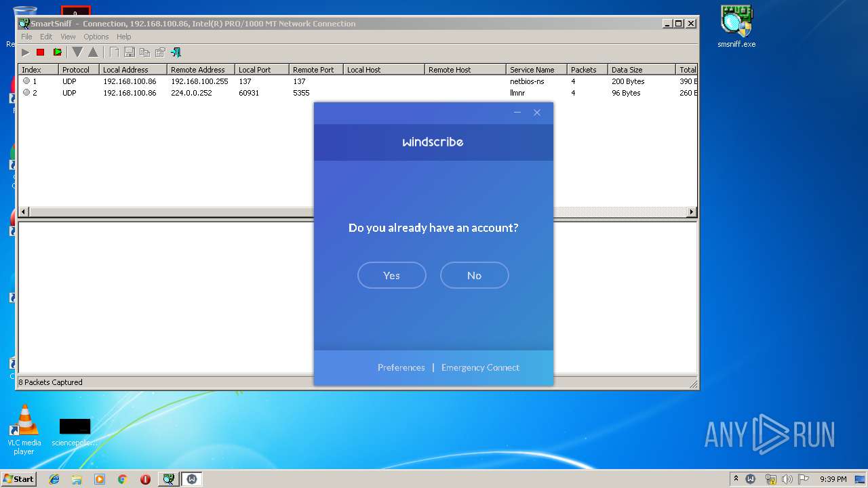The image size is (868, 488).
Task: Click the copy toolbar icon in SmartSniff
Action: [144, 52]
